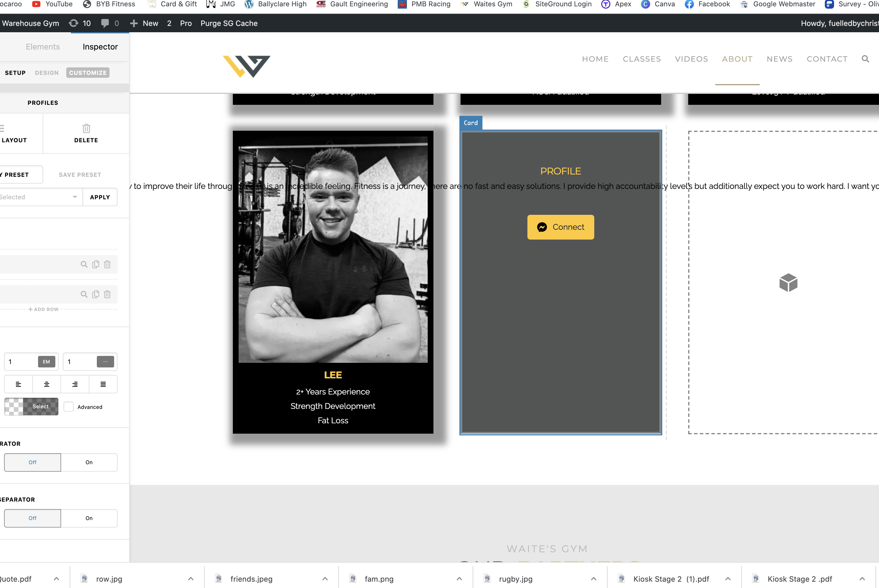Expand options for rugby.jpg download
The width and height of the screenshot is (879, 588).
pyautogui.click(x=594, y=578)
